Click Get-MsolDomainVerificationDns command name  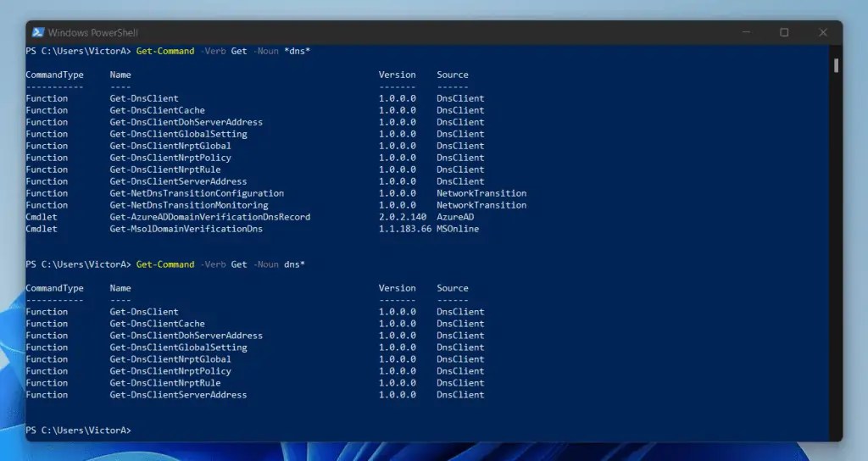tap(186, 229)
